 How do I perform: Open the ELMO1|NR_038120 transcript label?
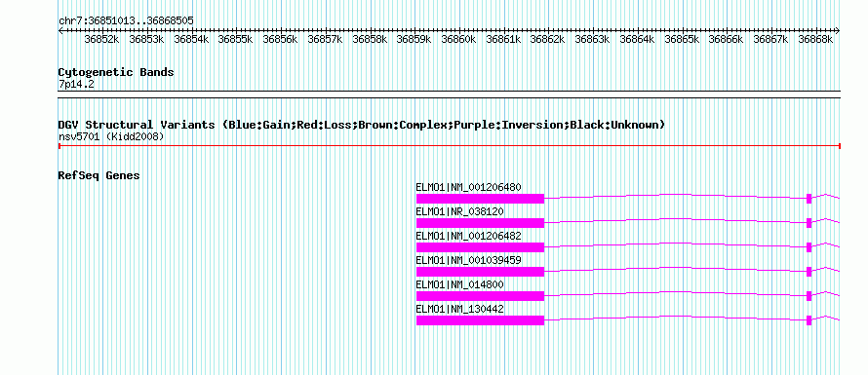point(460,211)
